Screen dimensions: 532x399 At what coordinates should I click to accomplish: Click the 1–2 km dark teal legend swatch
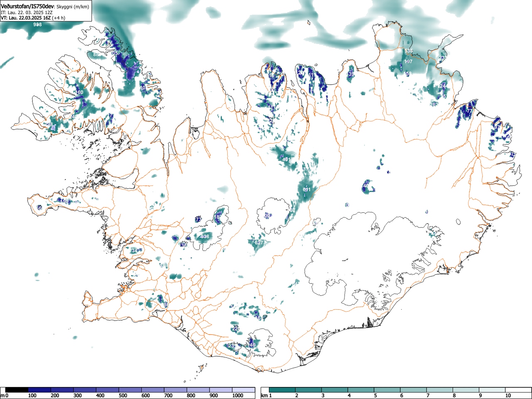283,390
